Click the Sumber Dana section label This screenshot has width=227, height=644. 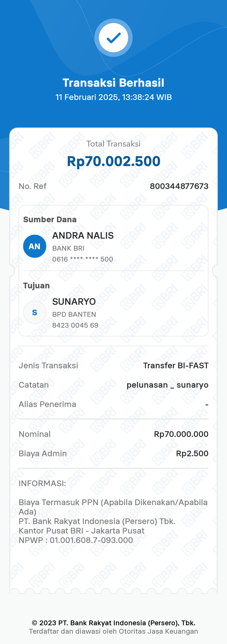point(50,220)
